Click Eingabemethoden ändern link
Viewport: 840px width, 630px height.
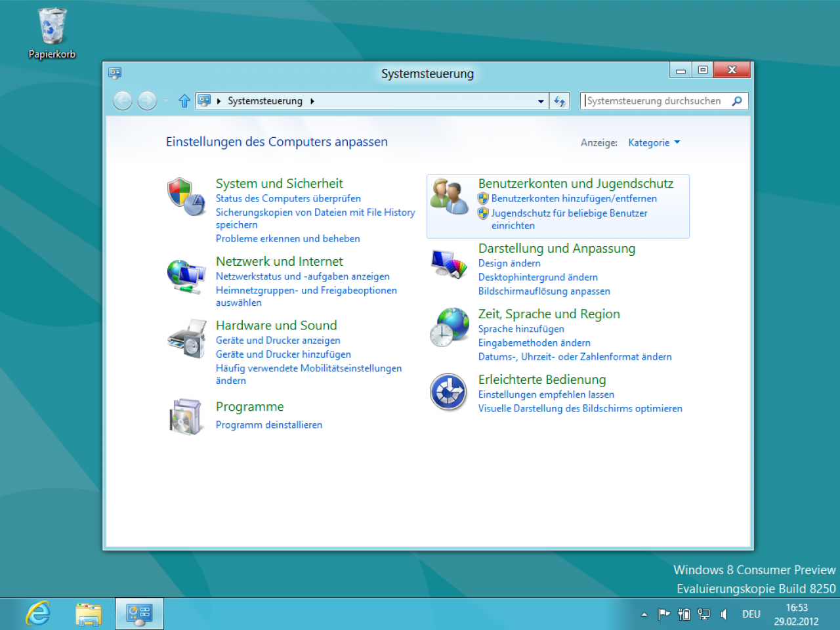[x=534, y=343]
